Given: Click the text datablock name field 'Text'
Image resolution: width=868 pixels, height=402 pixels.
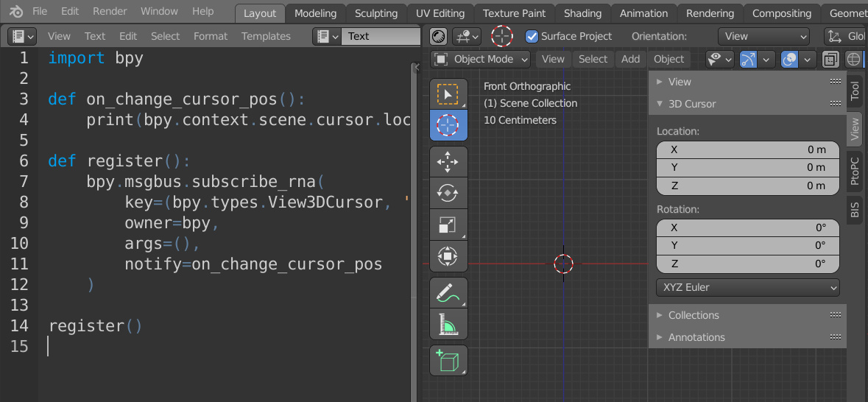Looking at the screenshot, I should point(381,36).
